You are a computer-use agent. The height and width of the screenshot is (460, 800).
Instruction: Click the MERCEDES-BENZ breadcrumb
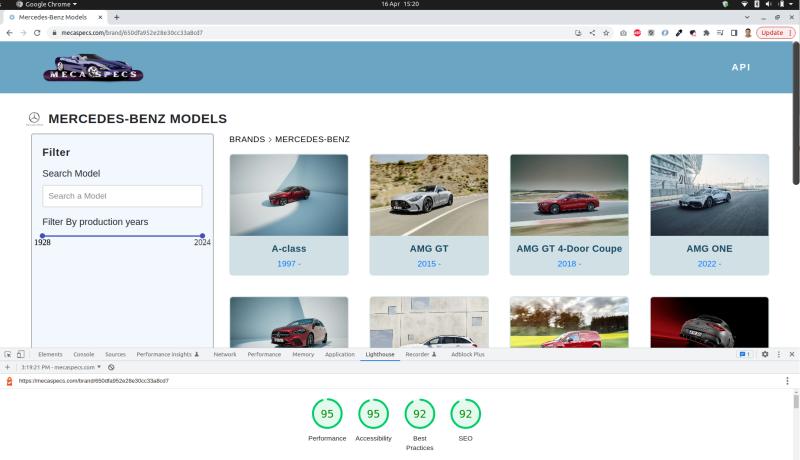click(x=312, y=139)
